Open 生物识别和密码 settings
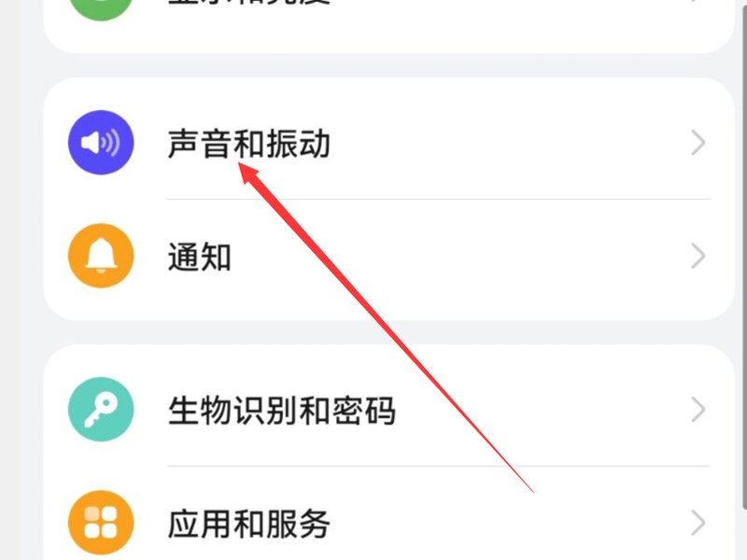 click(x=282, y=410)
